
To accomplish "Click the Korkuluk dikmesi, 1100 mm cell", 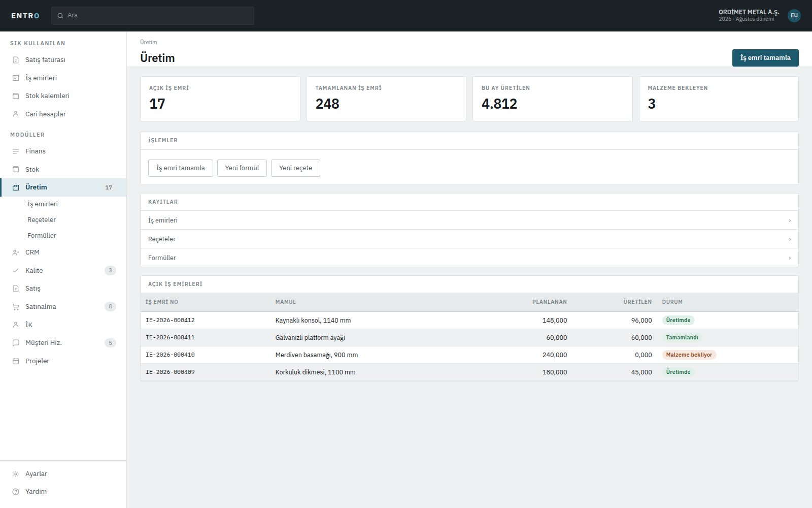I will click(316, 372).
